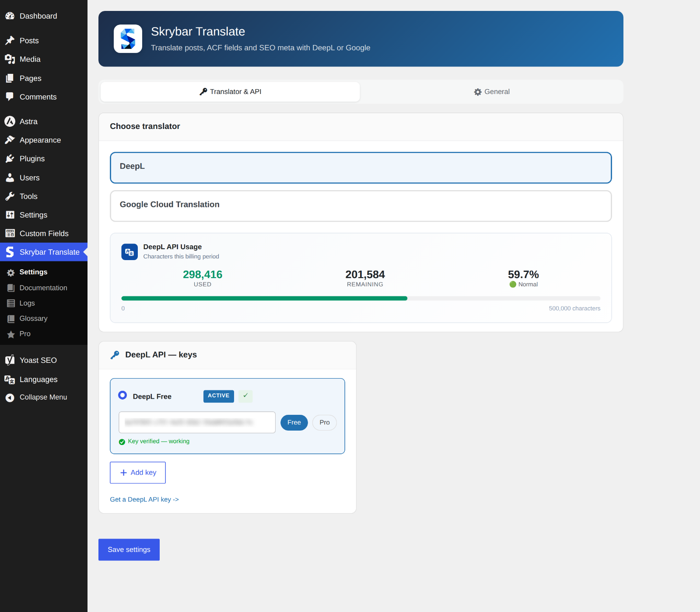The width and height of the screenshot is (700, 612).
Task: Click the Yoast SEO icon
Action: 10,360
